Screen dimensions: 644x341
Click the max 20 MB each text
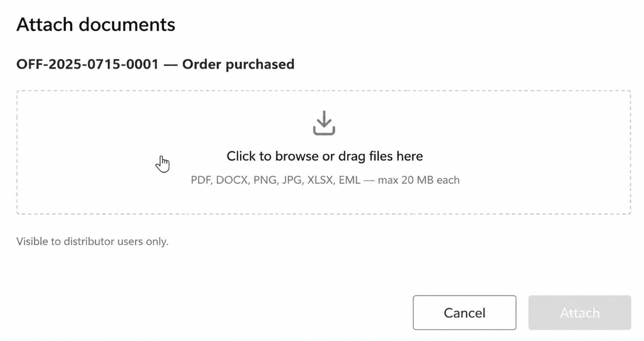click(419, 180)
